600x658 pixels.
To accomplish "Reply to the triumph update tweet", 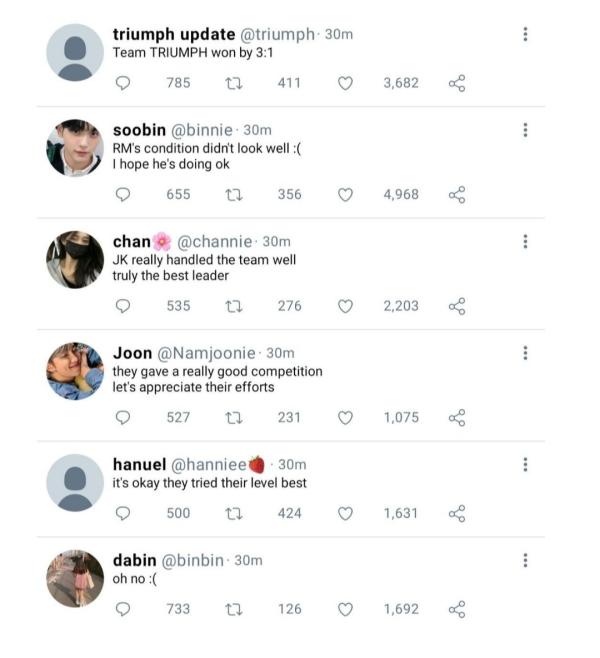I will (123, 83).
